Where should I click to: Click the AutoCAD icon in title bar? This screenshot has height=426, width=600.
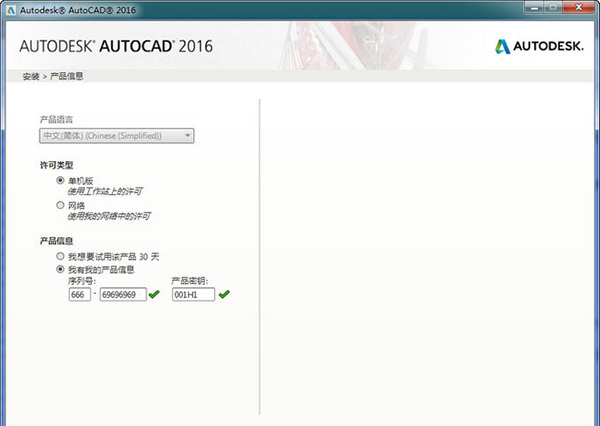point(11,10)
